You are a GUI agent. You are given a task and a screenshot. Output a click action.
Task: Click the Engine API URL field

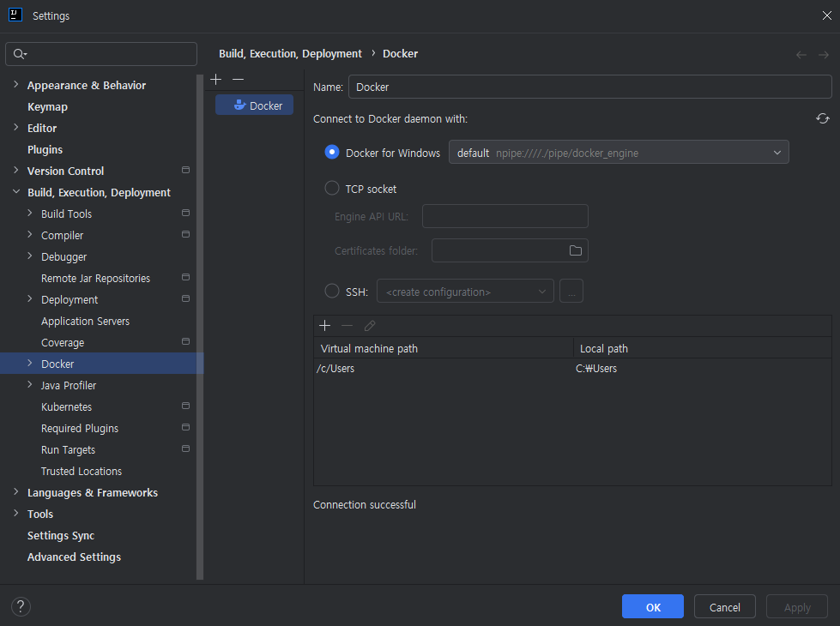click(505, 216)
